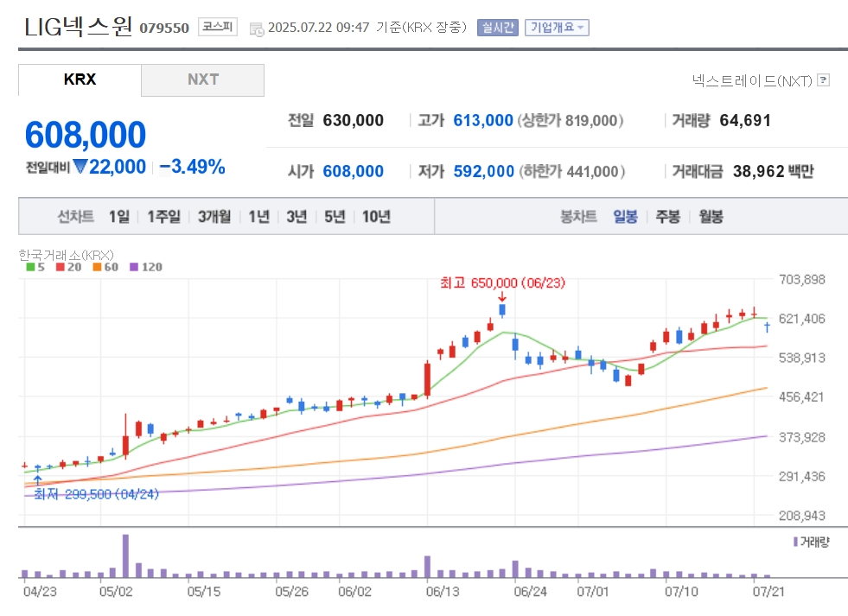Image resolution: width=848 pixels, height=616 pixels.
Task: Select the KRX tab
Action: coord(80,80)
